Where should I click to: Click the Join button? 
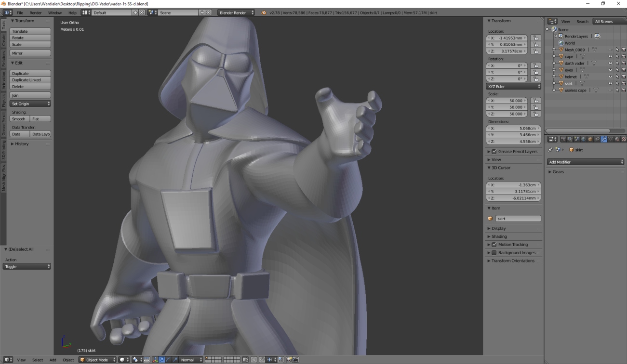point(30,95)
